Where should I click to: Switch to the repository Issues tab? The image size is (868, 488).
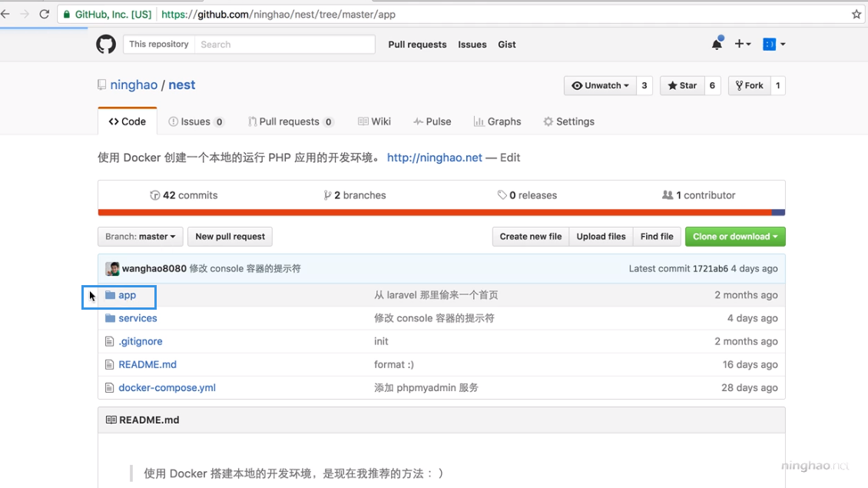pos(196,121)
